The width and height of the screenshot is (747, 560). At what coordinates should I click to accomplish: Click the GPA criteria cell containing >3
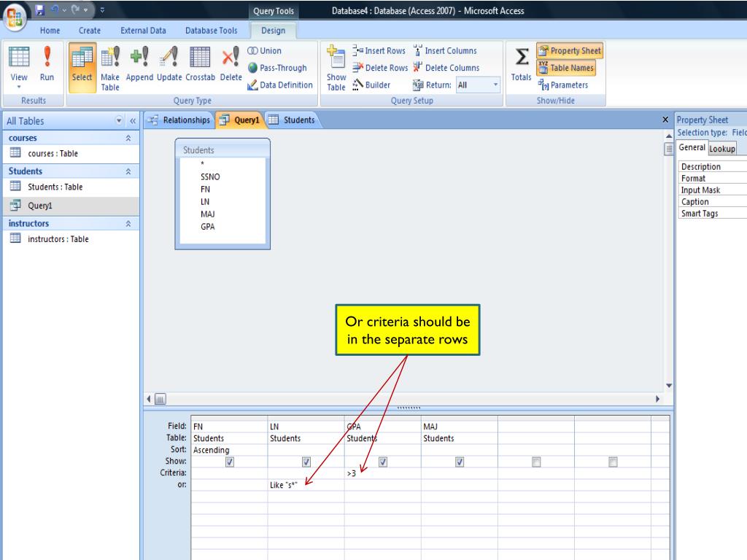click(383, 473)
